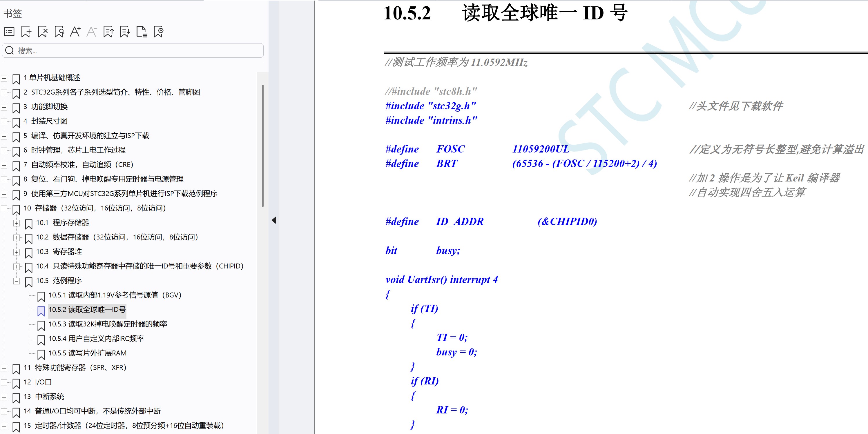Expand chapter 3 功能脚切换
This screenshot has width=868, height=434.
[x=4, y=107]
